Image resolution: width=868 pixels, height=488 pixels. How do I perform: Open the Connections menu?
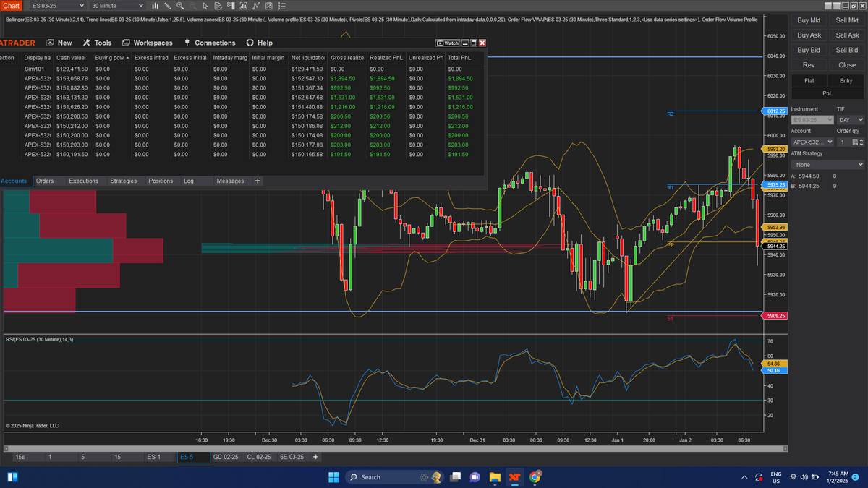coord(210,43)
